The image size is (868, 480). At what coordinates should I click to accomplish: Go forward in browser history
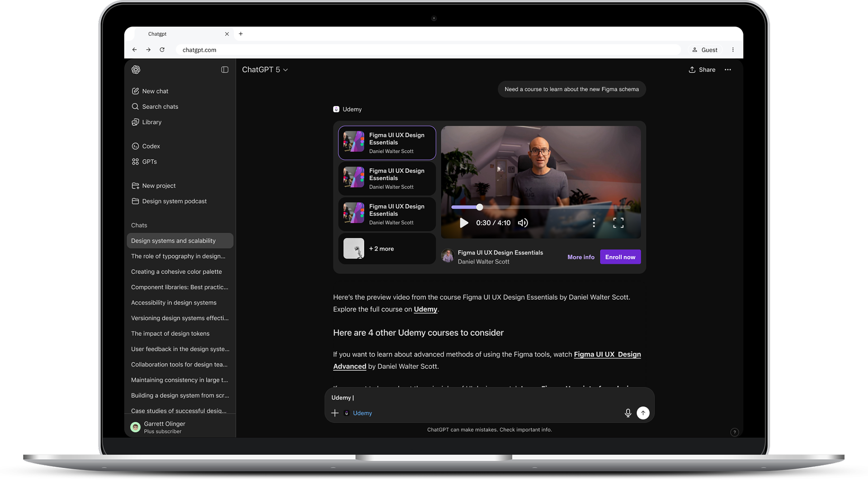[148, 50]
